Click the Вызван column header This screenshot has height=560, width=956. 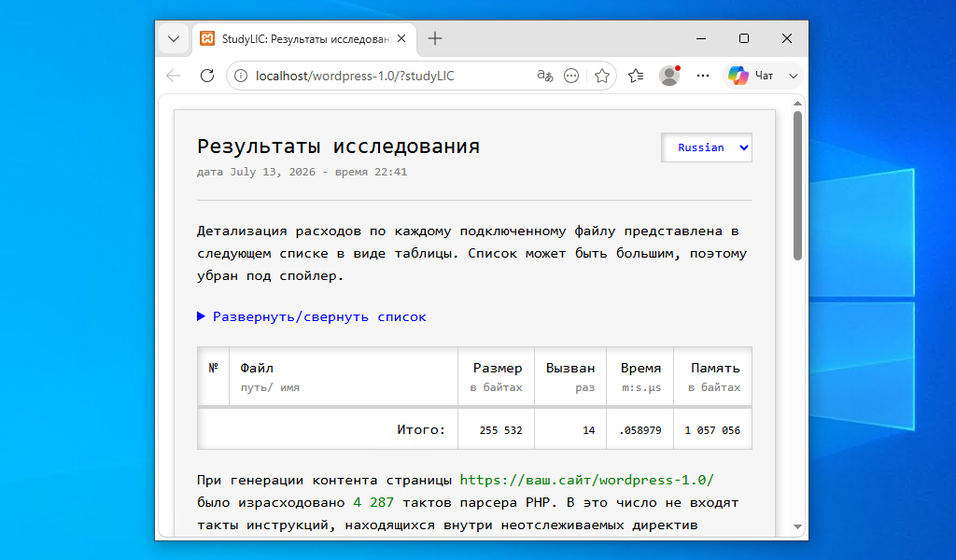[x=570, y=376]
